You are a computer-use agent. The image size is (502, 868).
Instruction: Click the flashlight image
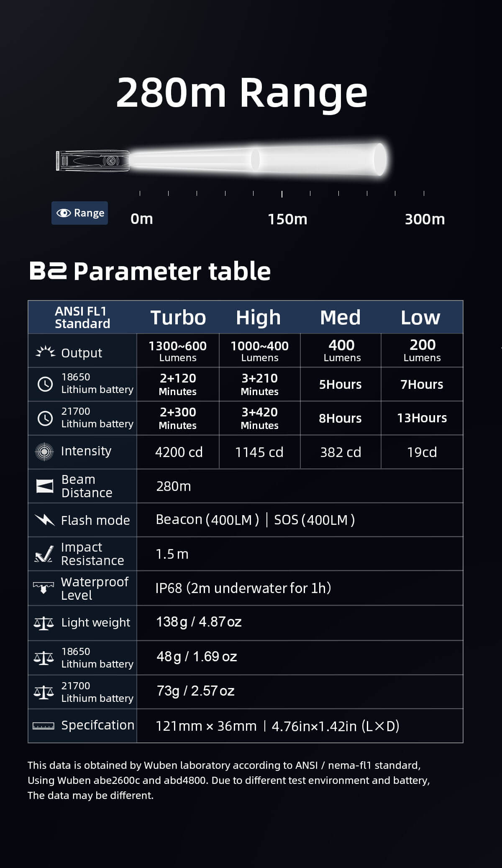[93, 160]
